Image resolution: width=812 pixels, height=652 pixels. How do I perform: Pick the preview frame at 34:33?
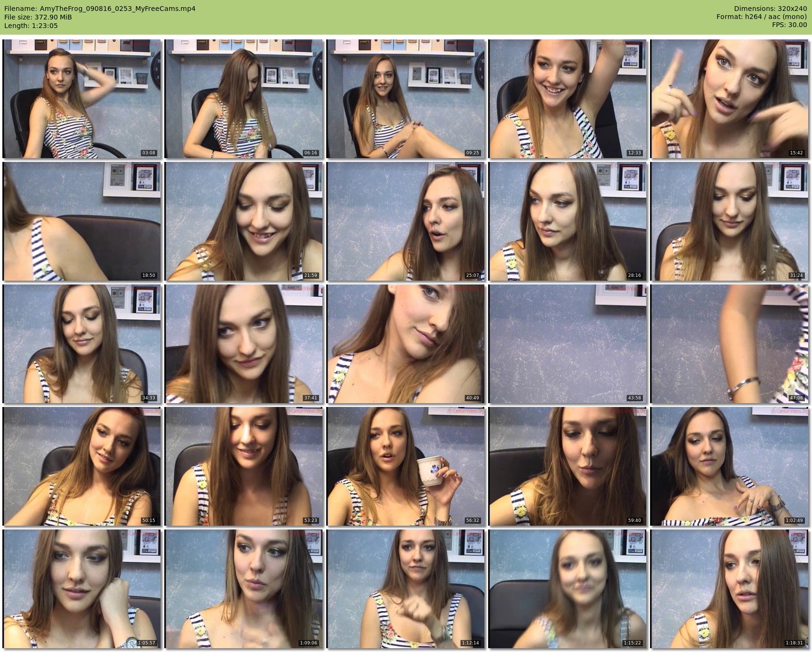(82, 344)
